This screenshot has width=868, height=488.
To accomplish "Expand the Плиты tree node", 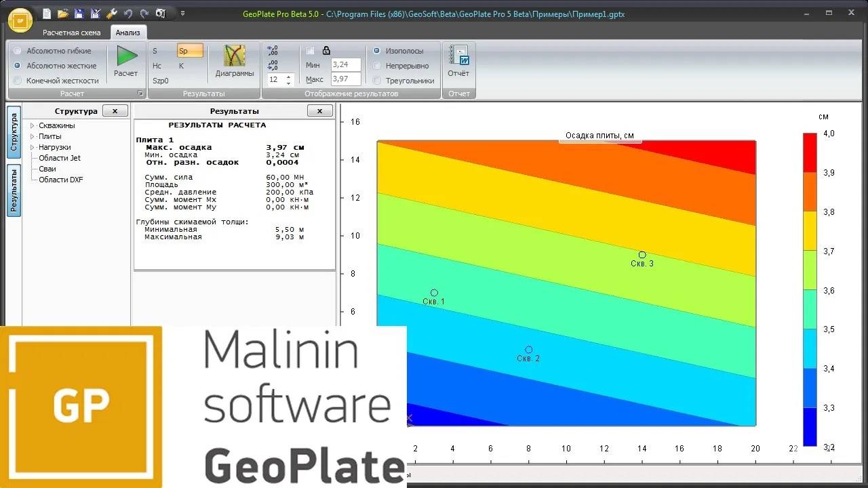I will (32, 136).
